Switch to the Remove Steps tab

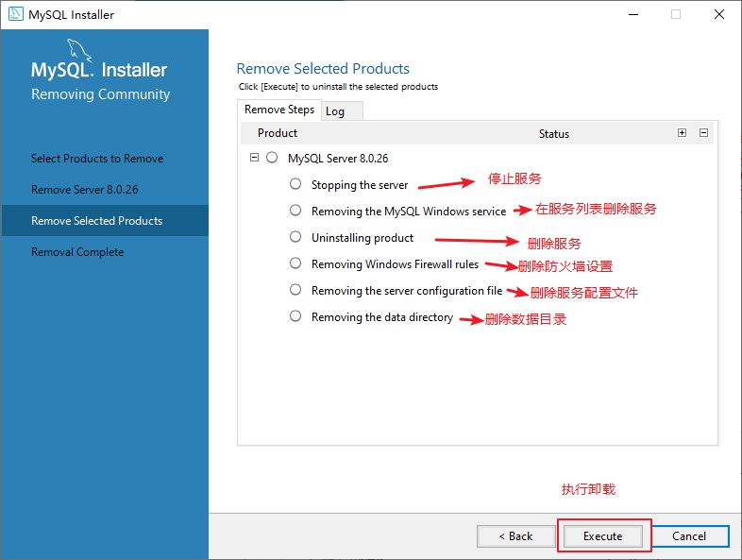[x=279, y=110]
